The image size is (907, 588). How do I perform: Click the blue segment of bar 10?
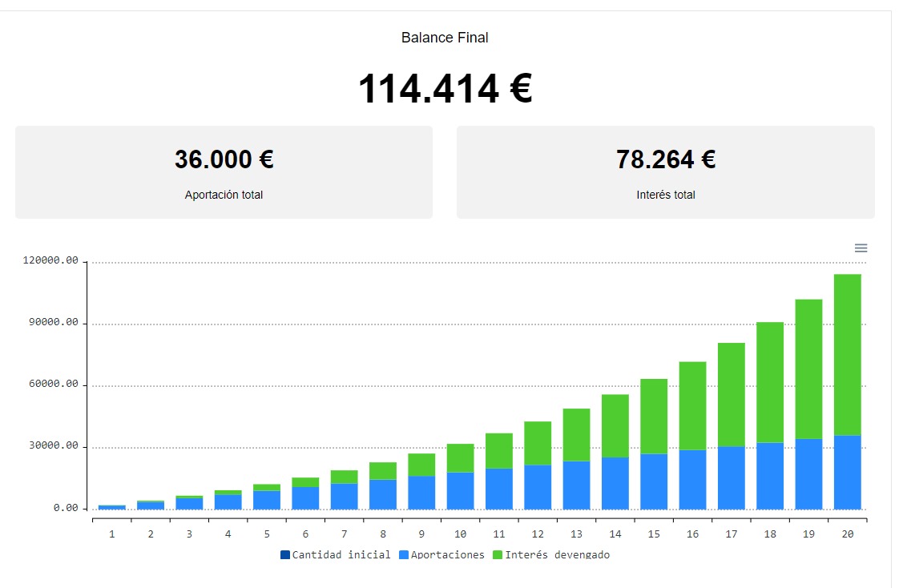pyautogui.click(x=460, y=490)
